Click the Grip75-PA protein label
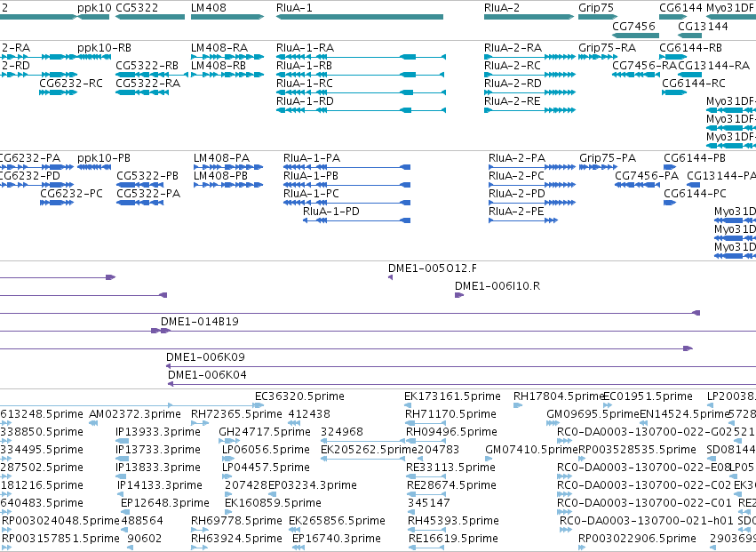Screen dimensions: 756x552 [x=608, y=158]
